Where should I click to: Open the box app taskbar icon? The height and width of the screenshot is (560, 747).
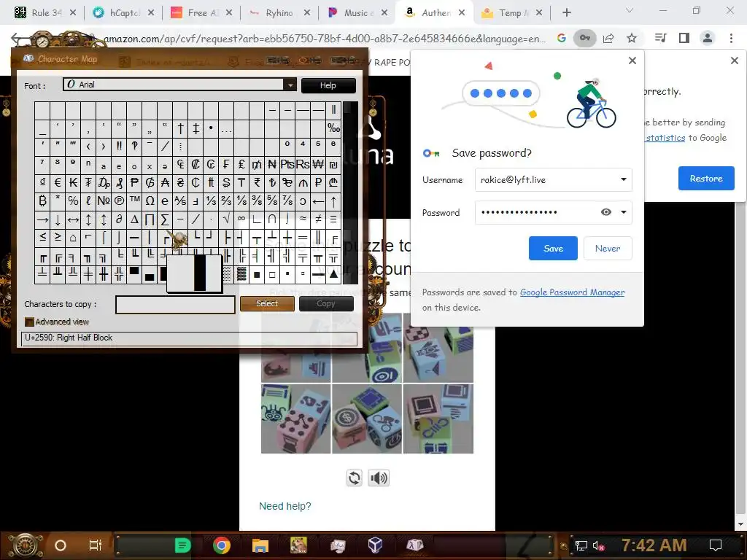pyautogui.click(x=298, y=545)
